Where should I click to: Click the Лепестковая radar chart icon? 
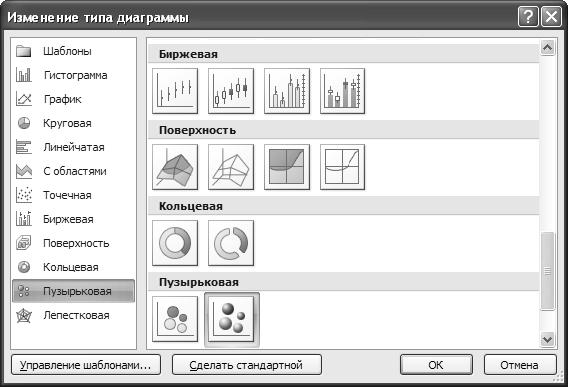click(24, 315)
